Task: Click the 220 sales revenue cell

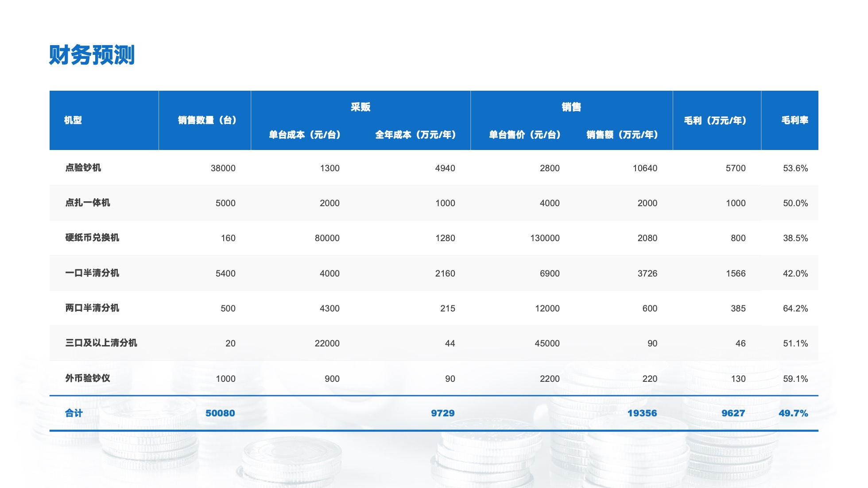Action: (650, 379)
